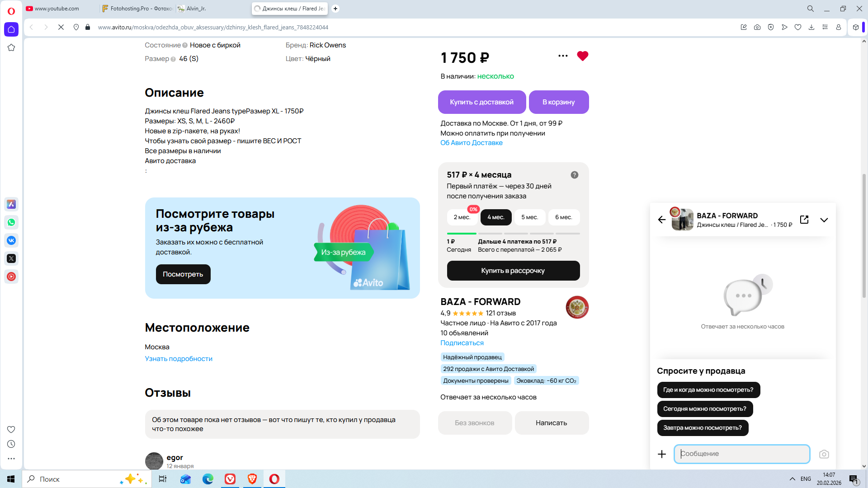This screenshot has width=868, height=488.
Task: Expand the system tray hidden icons
Action: coord(792,479)
